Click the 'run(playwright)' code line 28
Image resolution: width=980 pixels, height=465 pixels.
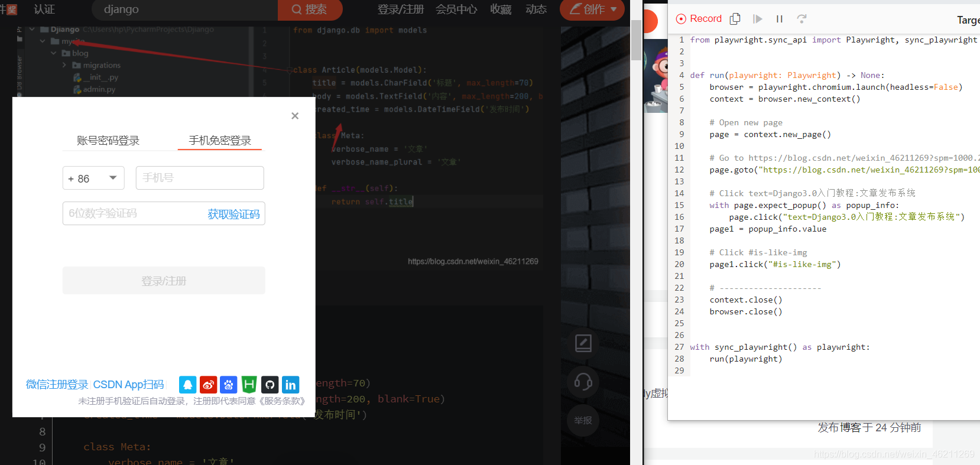tap(746, 359)
